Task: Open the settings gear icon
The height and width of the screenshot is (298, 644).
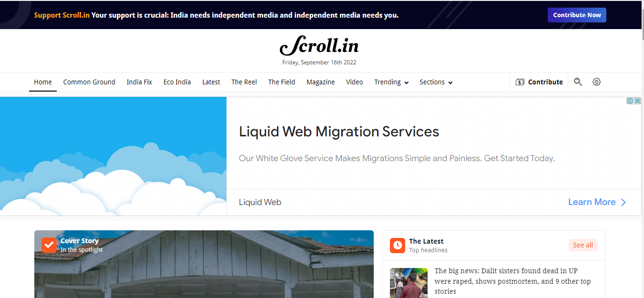Action: pos(596,82)
